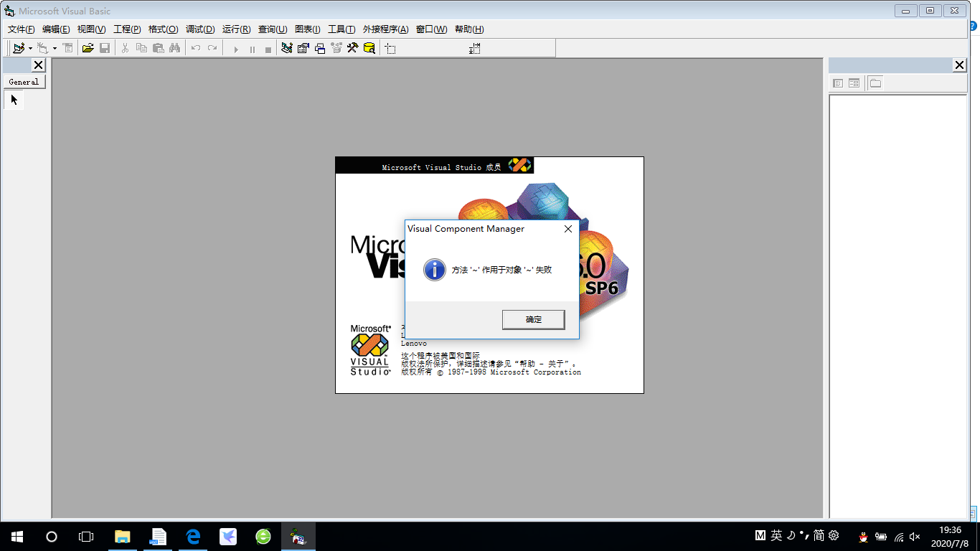Select the Pointer tool in the toolbox
The image size is (980, 551).
coord(14,100)
